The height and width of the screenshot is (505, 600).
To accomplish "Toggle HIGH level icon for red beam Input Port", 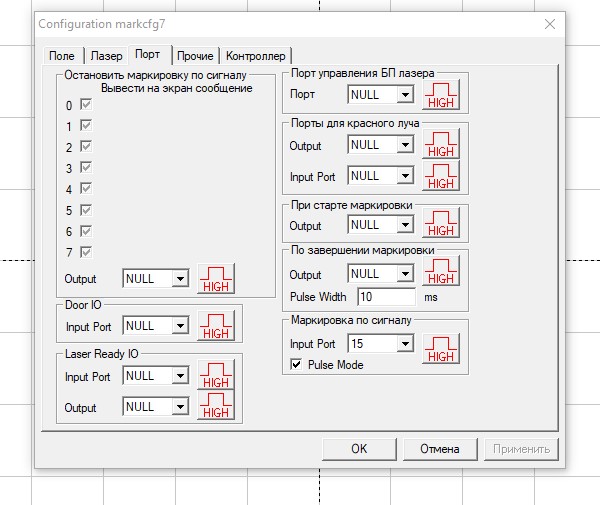I will point(441,176).
